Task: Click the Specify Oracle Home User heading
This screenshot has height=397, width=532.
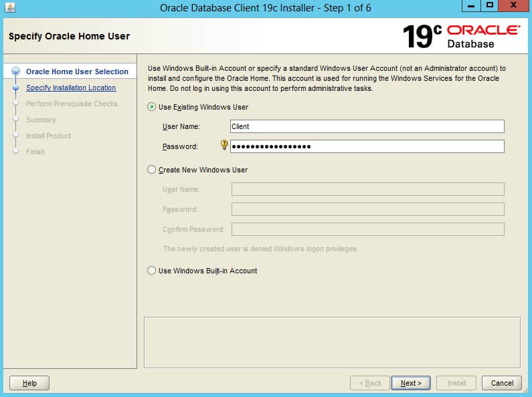Action: (69, 36)
